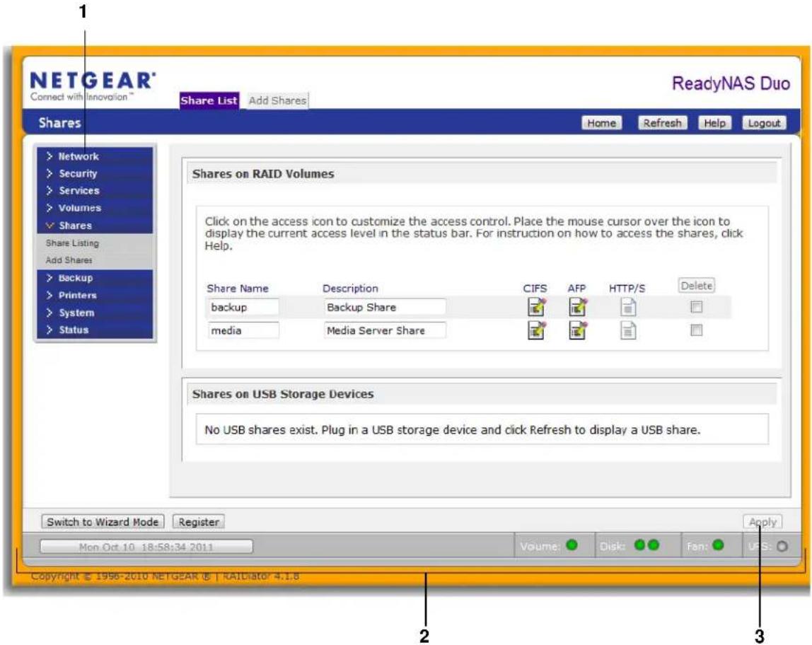Click the Refresh button
The width and height of the screenshot is (812, 645).
point(662,123)
